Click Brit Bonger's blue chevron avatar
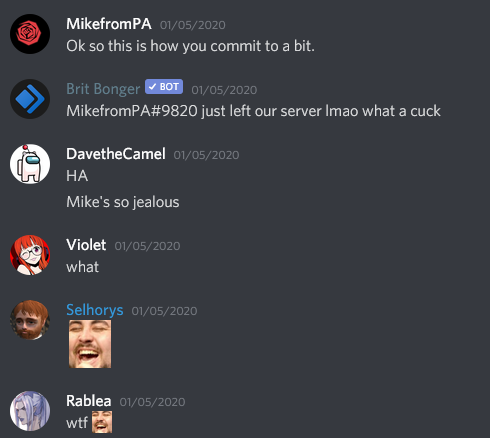 pyautogui.click(x=30, y=99)
